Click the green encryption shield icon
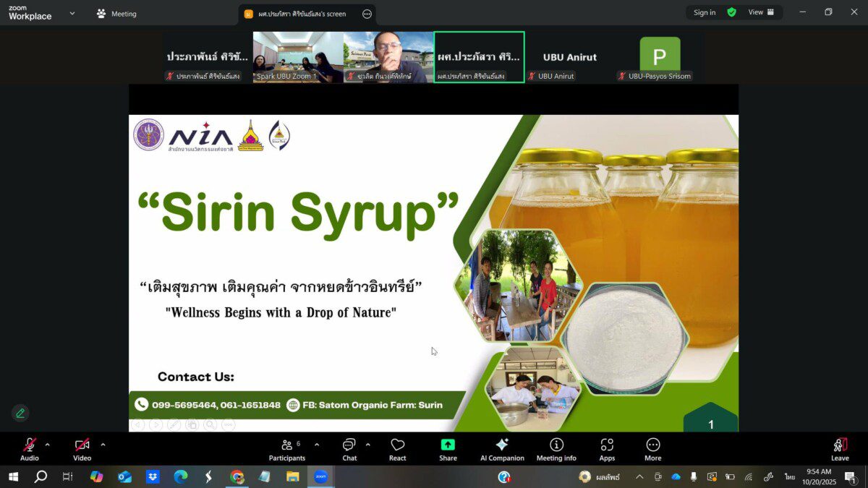868x488 pixels. 732,12
